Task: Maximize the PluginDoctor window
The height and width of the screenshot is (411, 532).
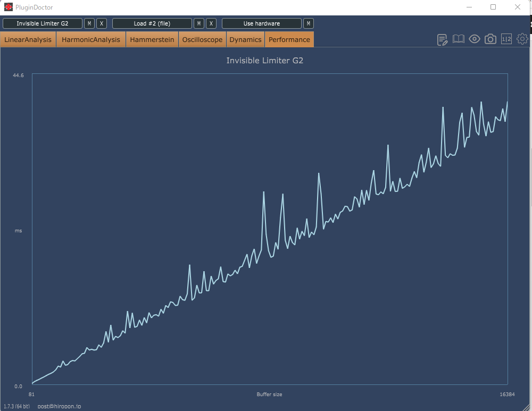Action: (493, 7)
